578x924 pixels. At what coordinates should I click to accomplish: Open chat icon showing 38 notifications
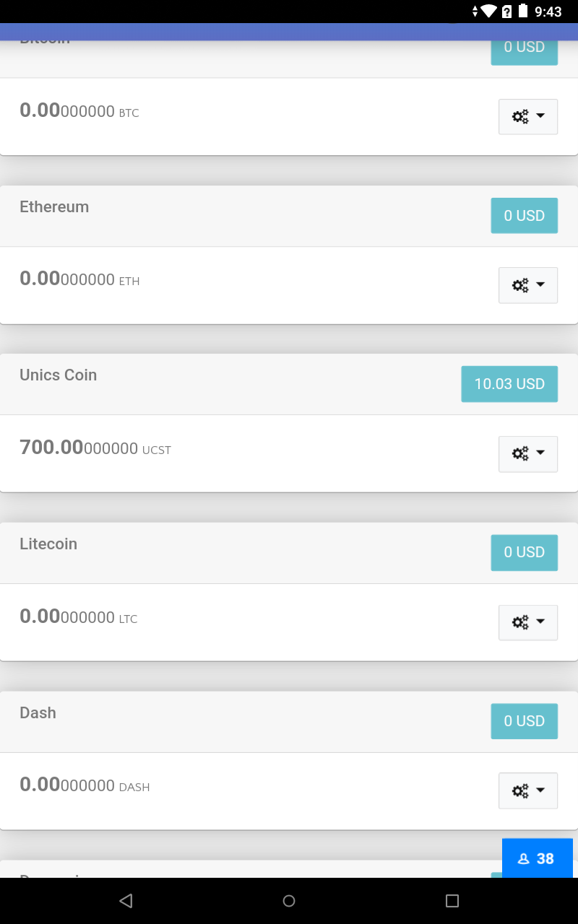click(x=538, y=858)
